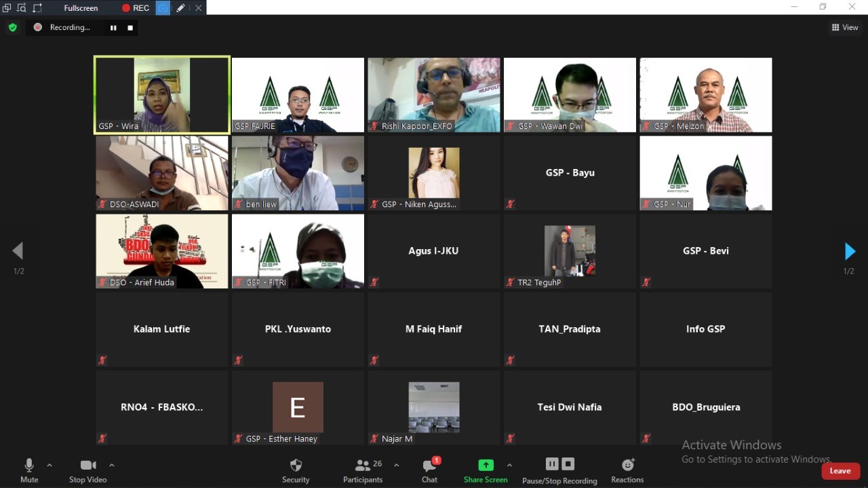Click the custom region selection icon
Viewport: 868px width, 488px height.
click(37, 8)
